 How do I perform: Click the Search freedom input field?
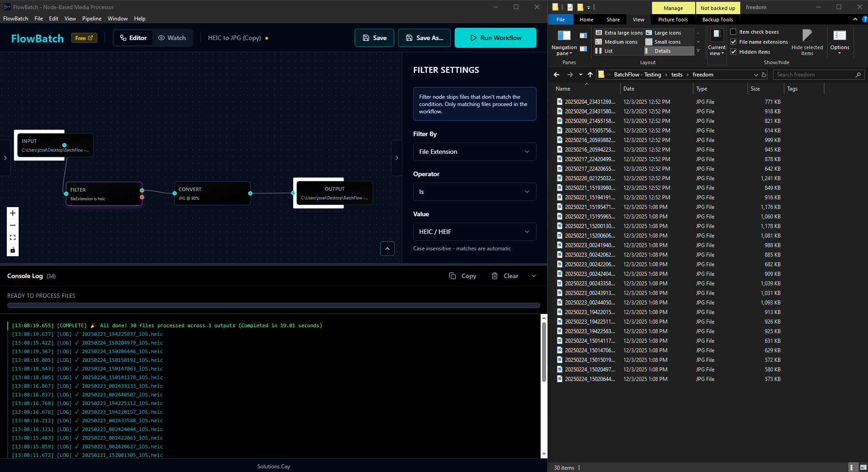point(814,75)
